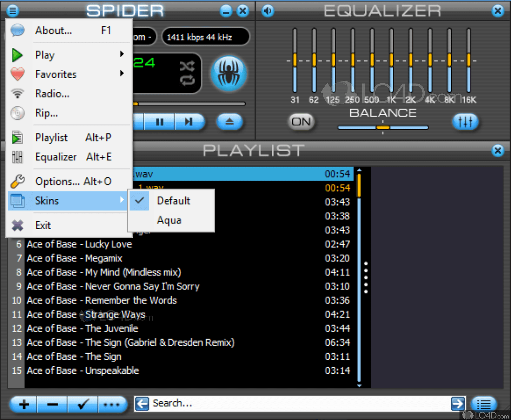Click the Exit cross icon
Image resolution: width=511 pixels, height=420 pixels.
point(18,225)
